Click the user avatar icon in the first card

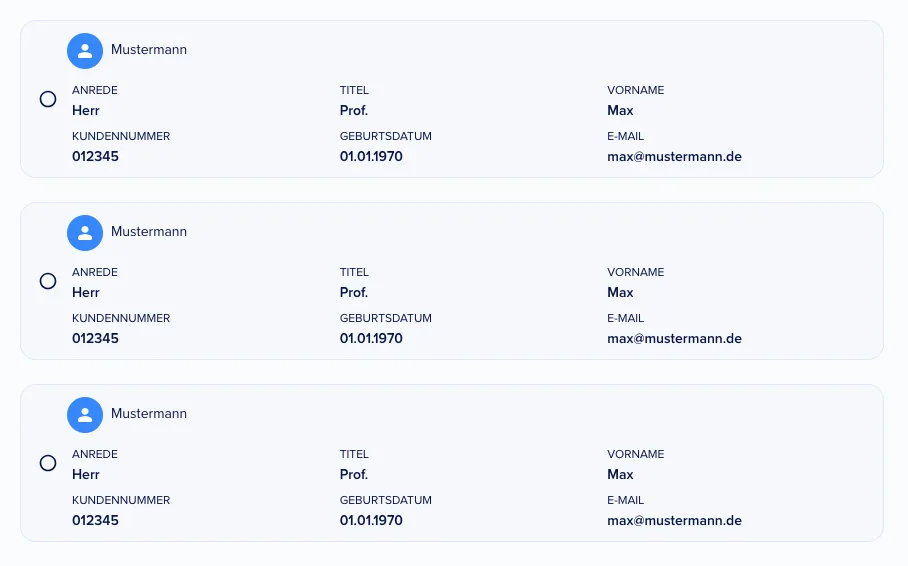(85, 51)
